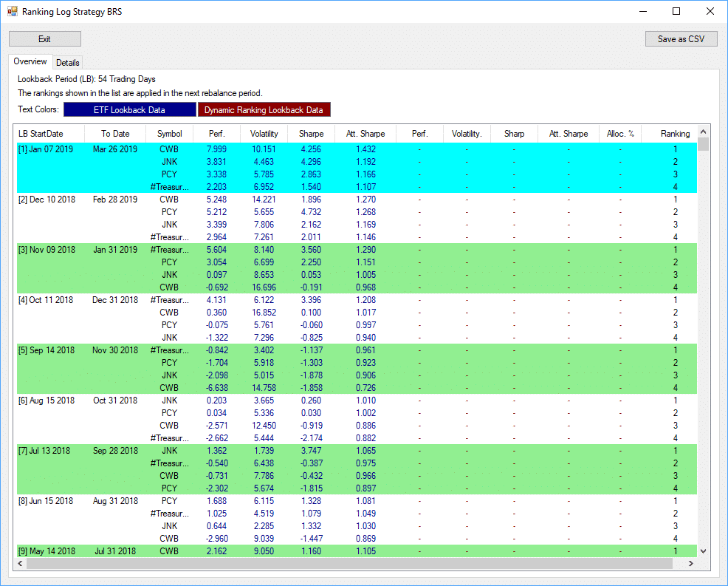Click the Volatility column header
This screenshot has width=728, height=586.
tap(264, 133)
